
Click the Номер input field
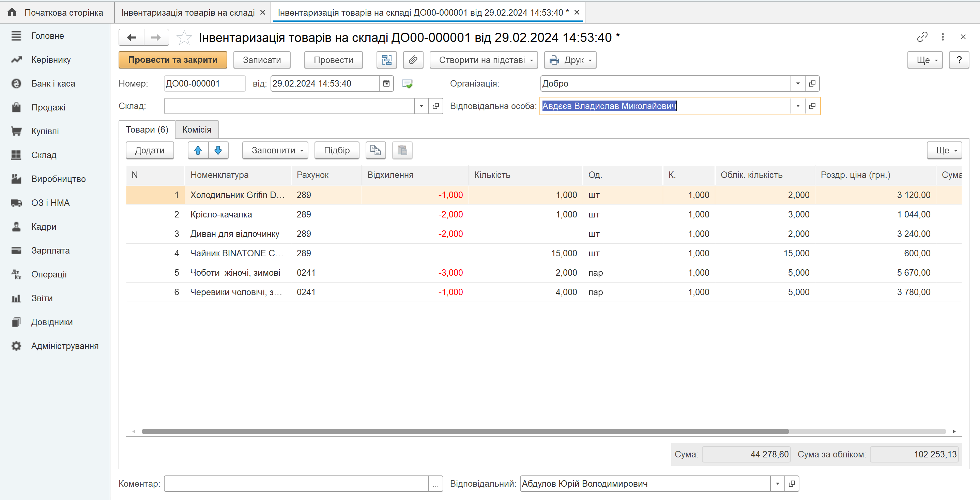[205, 84]
